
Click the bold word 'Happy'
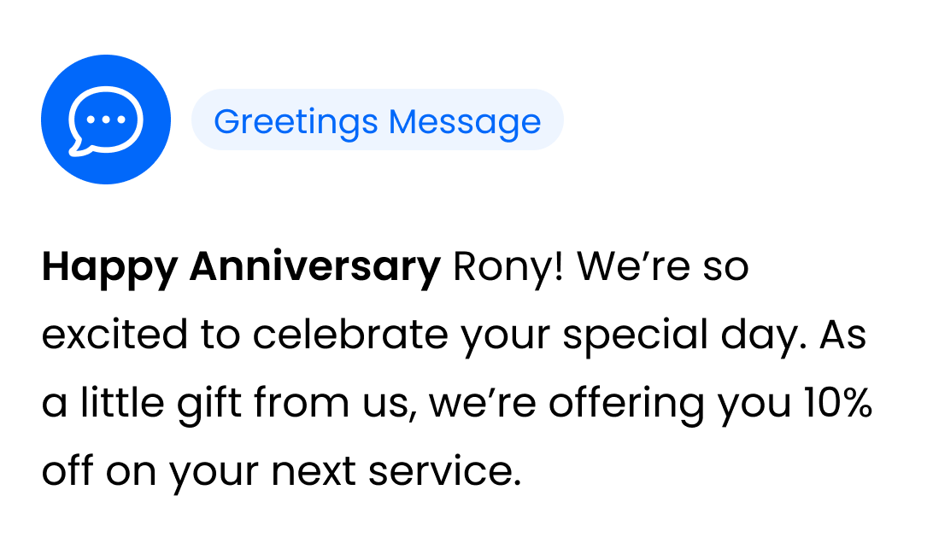[109, 269]
